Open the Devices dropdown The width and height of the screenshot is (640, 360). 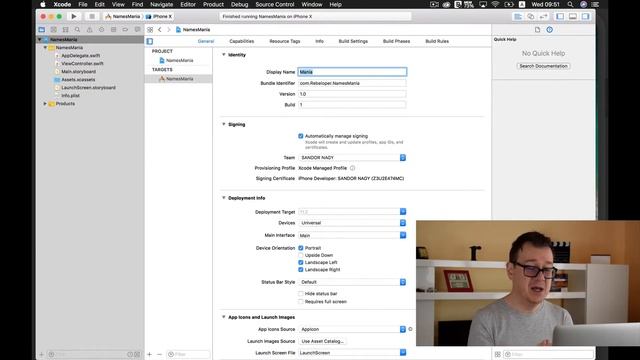pos(352,223)
